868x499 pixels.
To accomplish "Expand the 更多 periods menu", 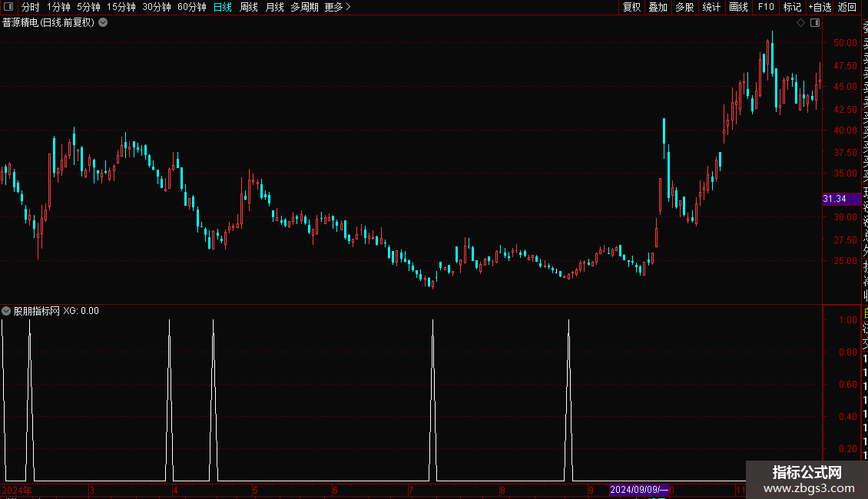I will point(338,7).
